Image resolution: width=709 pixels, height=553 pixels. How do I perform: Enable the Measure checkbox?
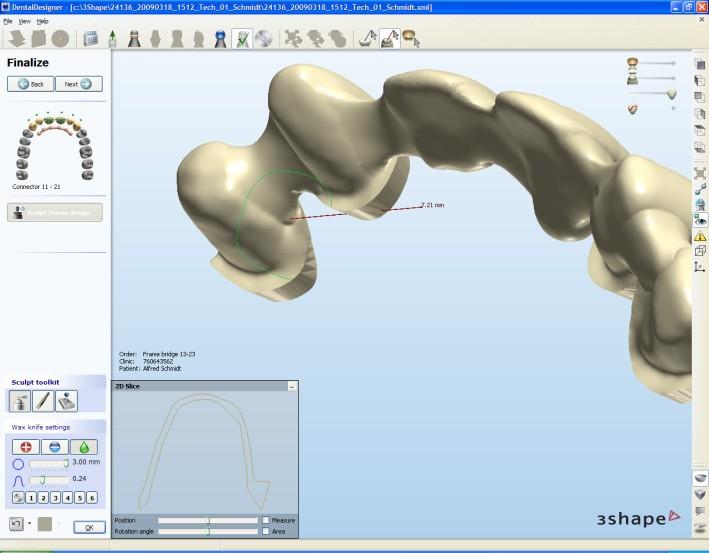click(x=265, y=520)
